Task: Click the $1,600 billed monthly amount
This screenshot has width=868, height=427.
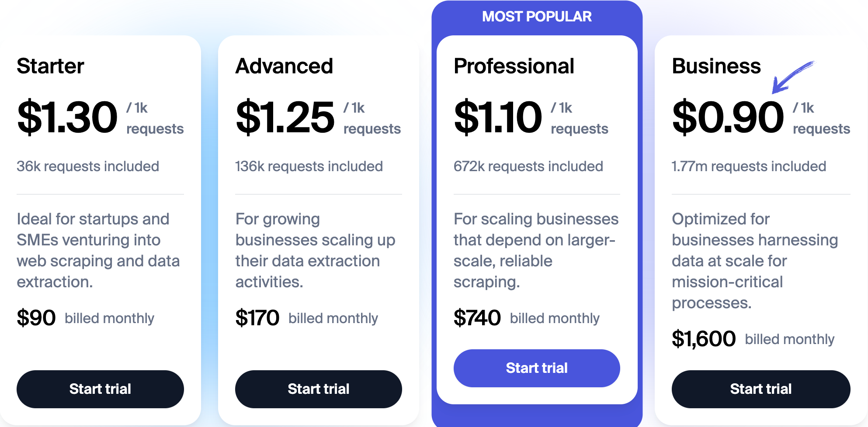Action: click(x=704, y=339)
